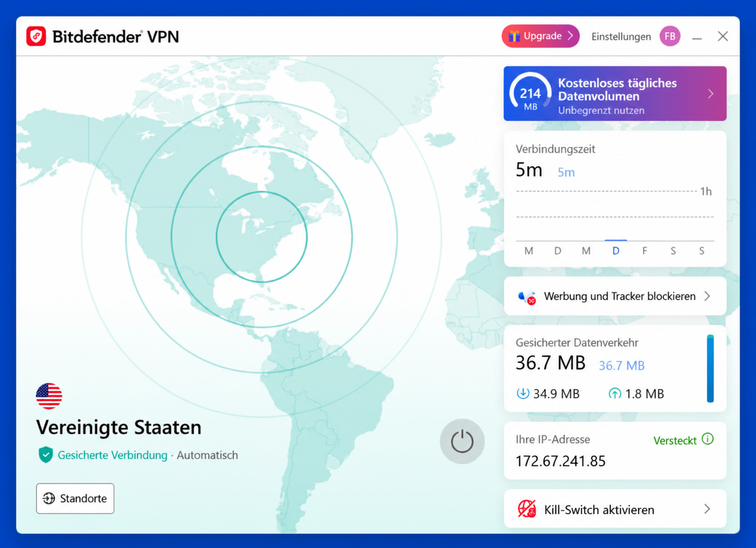Close the Bitdefender VPN window

click(x=723, y=36)
